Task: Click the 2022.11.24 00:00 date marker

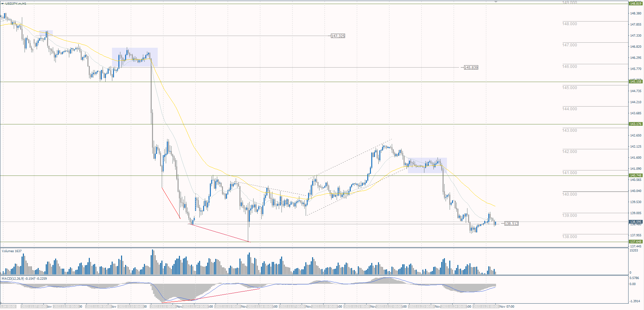Action: (x=454, y=307)
